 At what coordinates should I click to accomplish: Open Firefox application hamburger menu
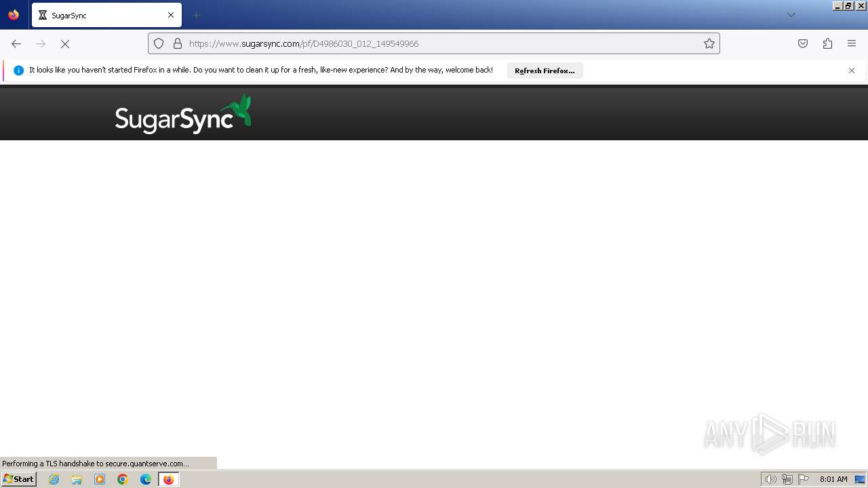coord(852,43)
